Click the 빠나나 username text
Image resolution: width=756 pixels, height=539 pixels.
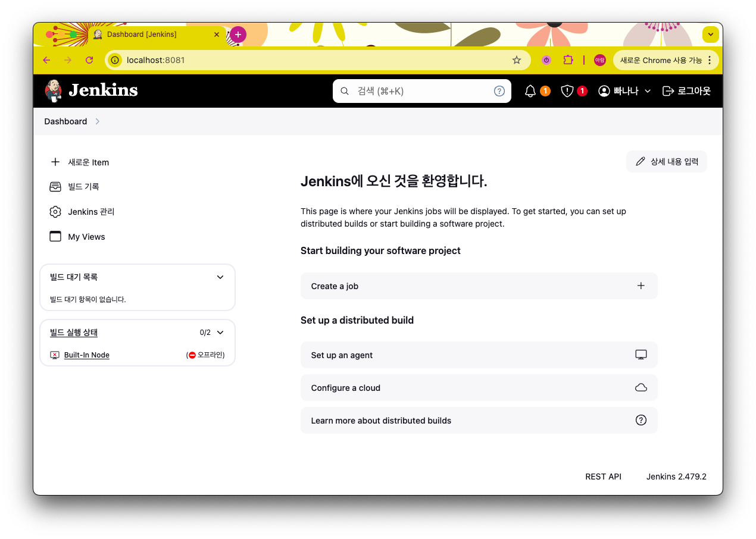point(626,91)
